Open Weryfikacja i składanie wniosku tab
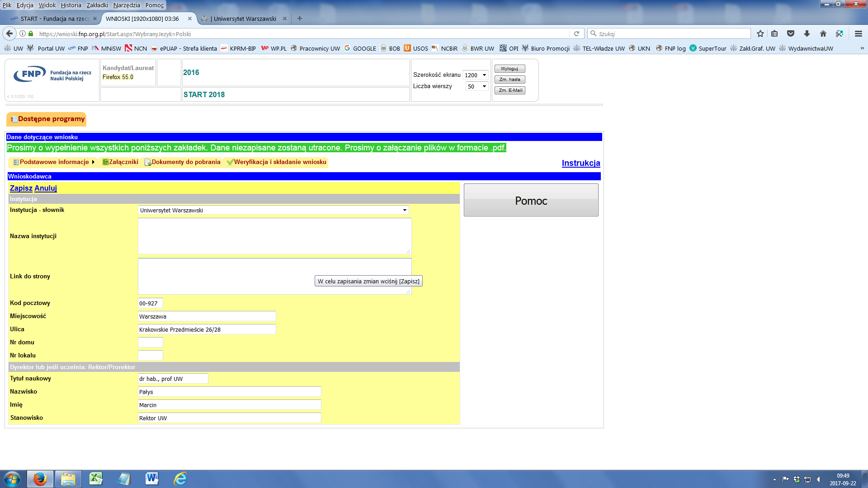This screenshot has height=488, width=868. [277, 162]
